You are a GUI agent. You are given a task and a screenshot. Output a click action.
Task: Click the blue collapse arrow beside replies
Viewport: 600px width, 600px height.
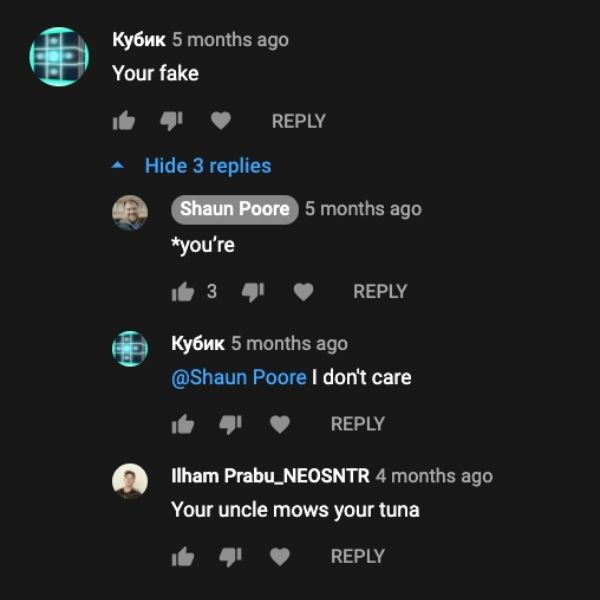pyautogui.click(x=118, y=165)
